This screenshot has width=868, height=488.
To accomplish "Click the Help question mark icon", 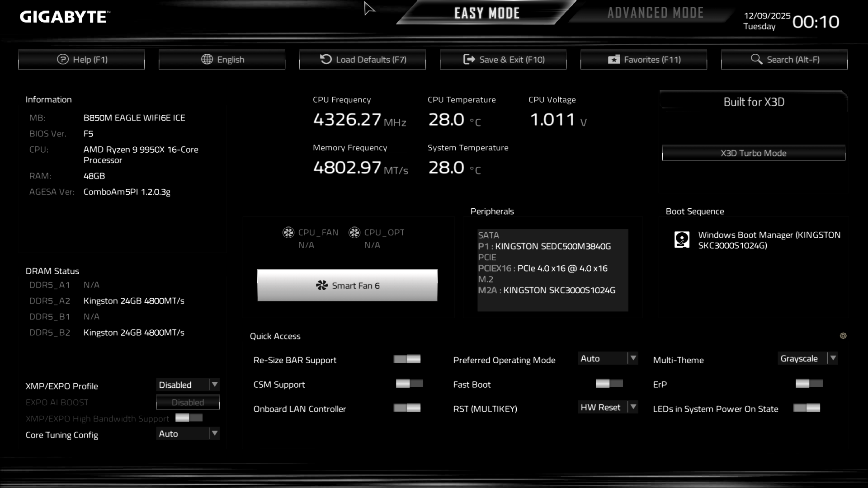I will [x=62, y=59].
